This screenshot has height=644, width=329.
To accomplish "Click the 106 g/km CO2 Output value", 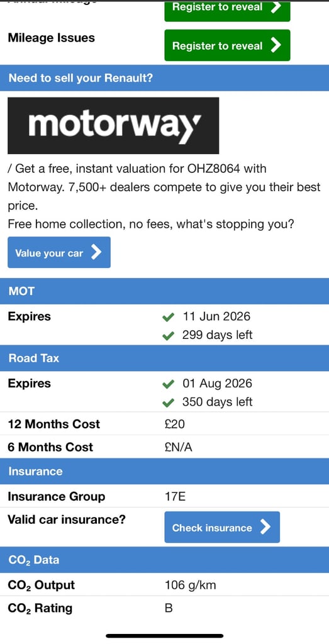I will point(190,586).
